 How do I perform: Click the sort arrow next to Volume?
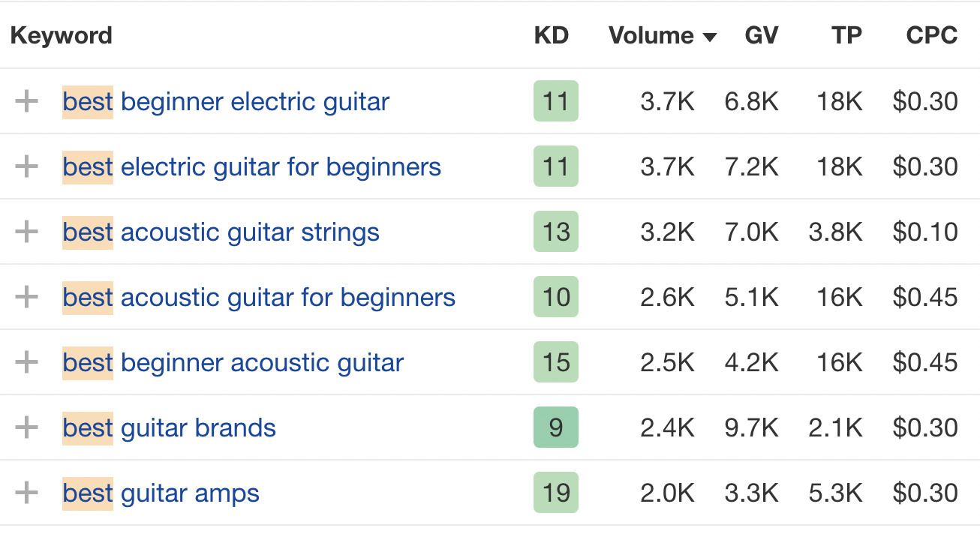709,35
